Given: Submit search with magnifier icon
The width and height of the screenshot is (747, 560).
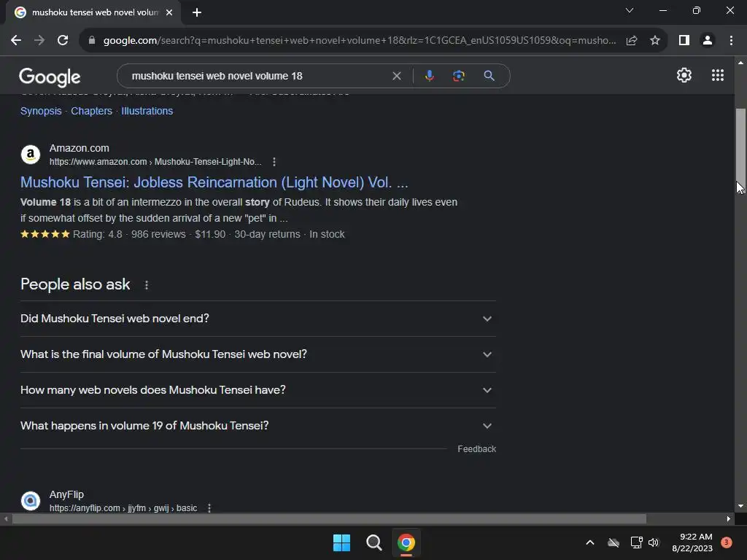Looking at the screenshot, I should 489,76.
